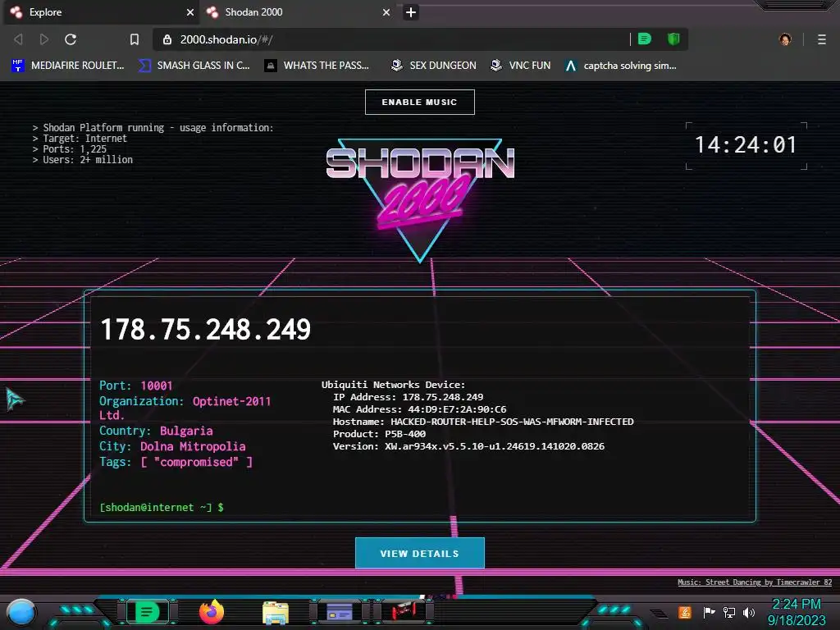The width and height of the screenshot is (840, 630).
Task: Open the Start orb button
Action: pos(21,613)
